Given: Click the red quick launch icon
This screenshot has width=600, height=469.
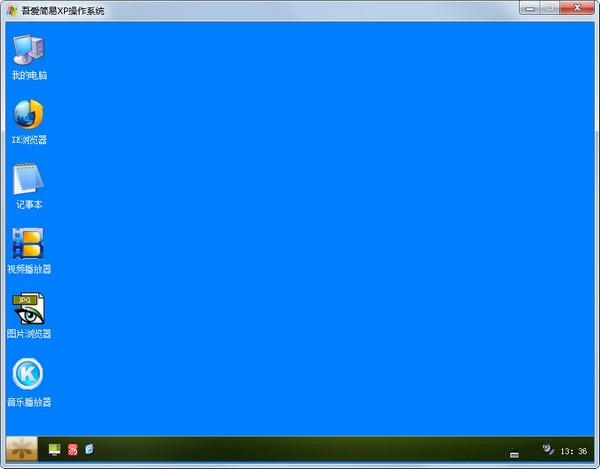Looking at the screenshot, I should coord(72,450).
